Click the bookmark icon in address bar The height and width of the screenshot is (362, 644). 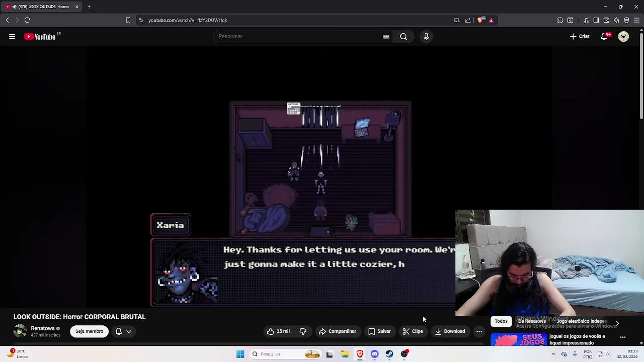[x=128, y=20]
